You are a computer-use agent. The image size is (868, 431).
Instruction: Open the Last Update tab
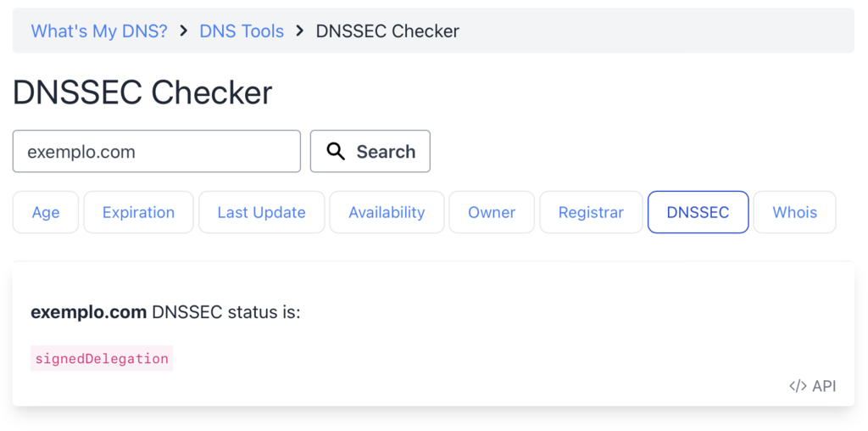[262, 212]
